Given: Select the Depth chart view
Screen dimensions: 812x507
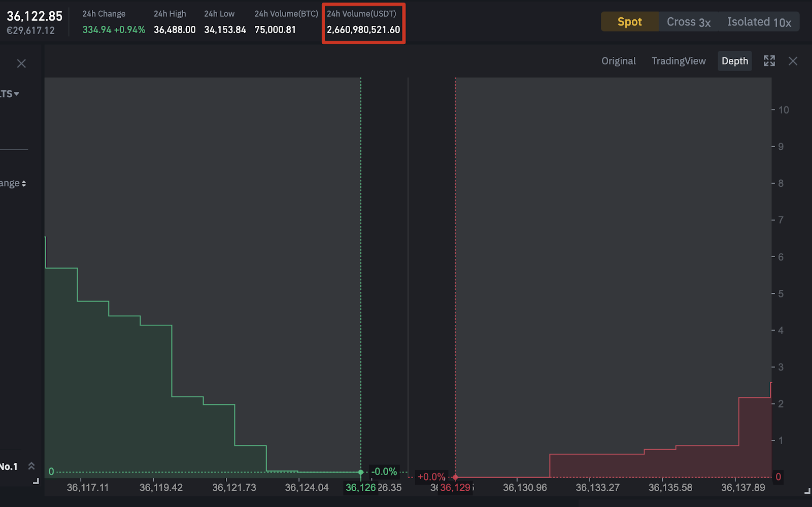Looking at the screenshot, I should (734, 60).
